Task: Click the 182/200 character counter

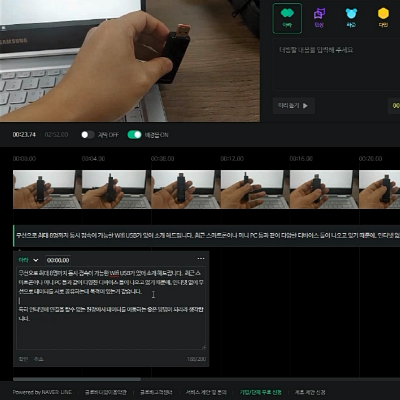Action: pyautogui.click(x=196, y=359)
